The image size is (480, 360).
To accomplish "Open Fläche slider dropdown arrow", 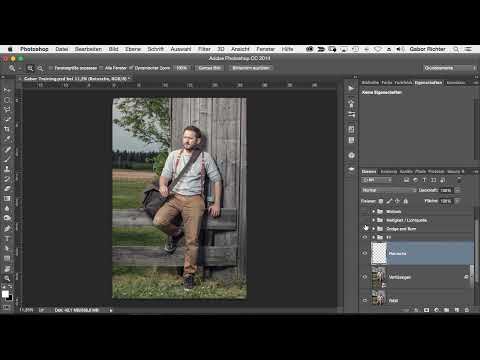I will point(458,201).
